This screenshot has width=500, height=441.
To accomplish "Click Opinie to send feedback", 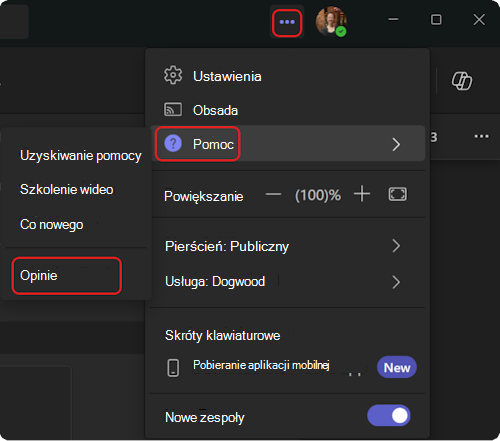I will coord(67,276).
